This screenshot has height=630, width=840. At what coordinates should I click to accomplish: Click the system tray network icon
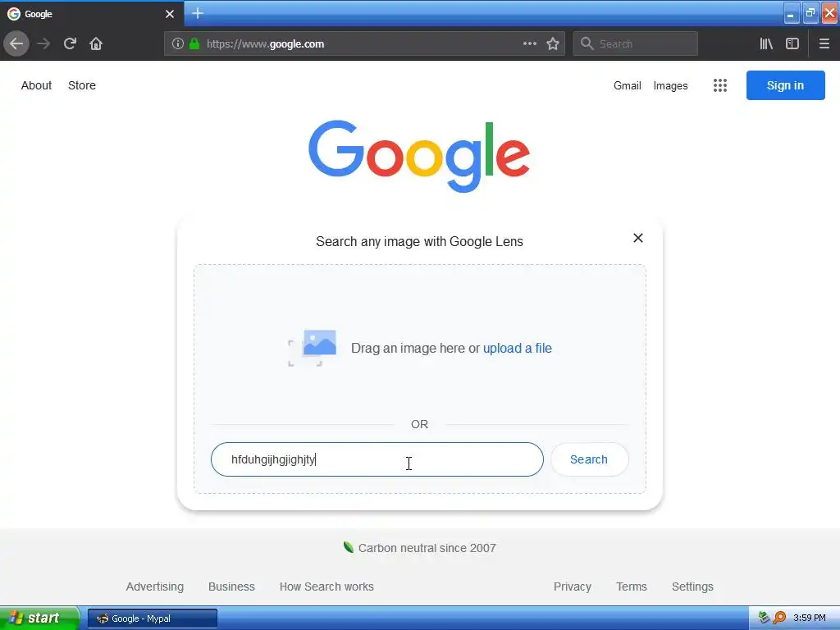[764, 618]
